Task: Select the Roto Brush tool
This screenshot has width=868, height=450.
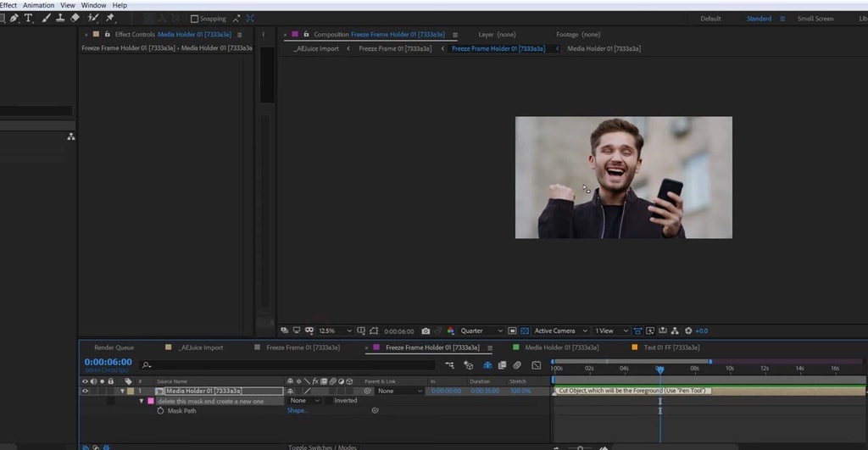Action: point(93,19)
